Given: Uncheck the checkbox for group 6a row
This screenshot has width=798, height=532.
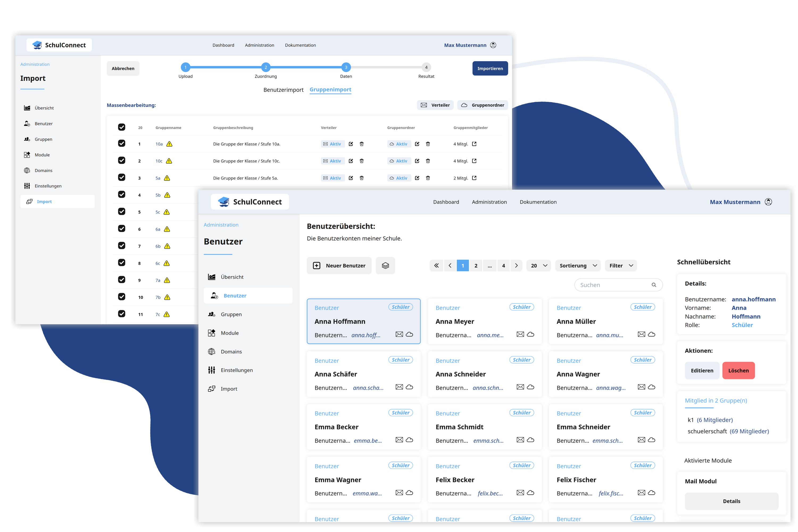Looking at the screenshot, I should [122, 229].
